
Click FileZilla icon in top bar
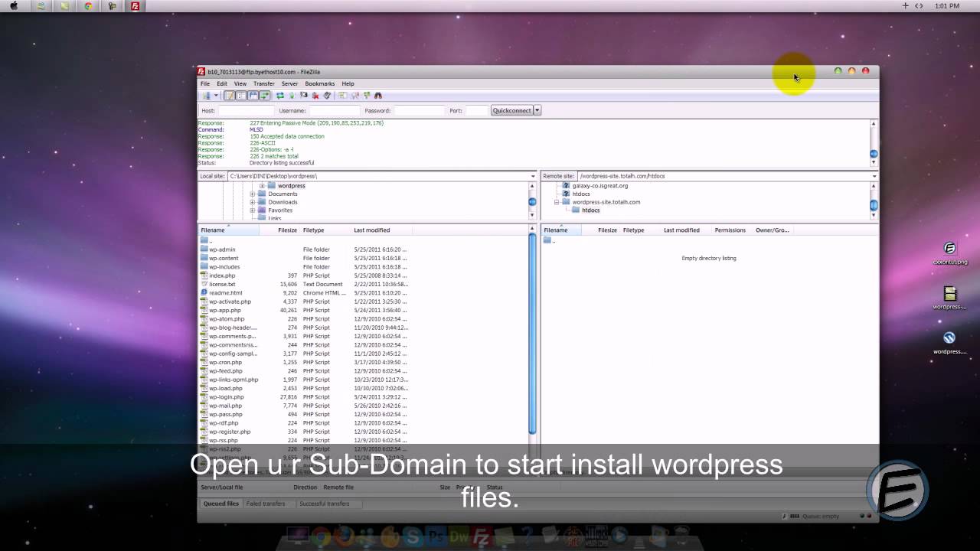click(135, 6)
